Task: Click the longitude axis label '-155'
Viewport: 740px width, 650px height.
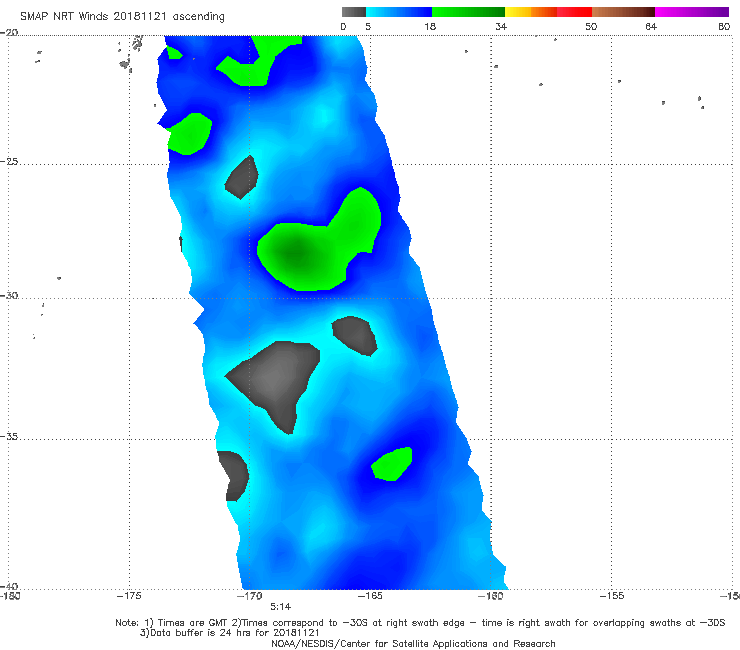Action: 612,596
